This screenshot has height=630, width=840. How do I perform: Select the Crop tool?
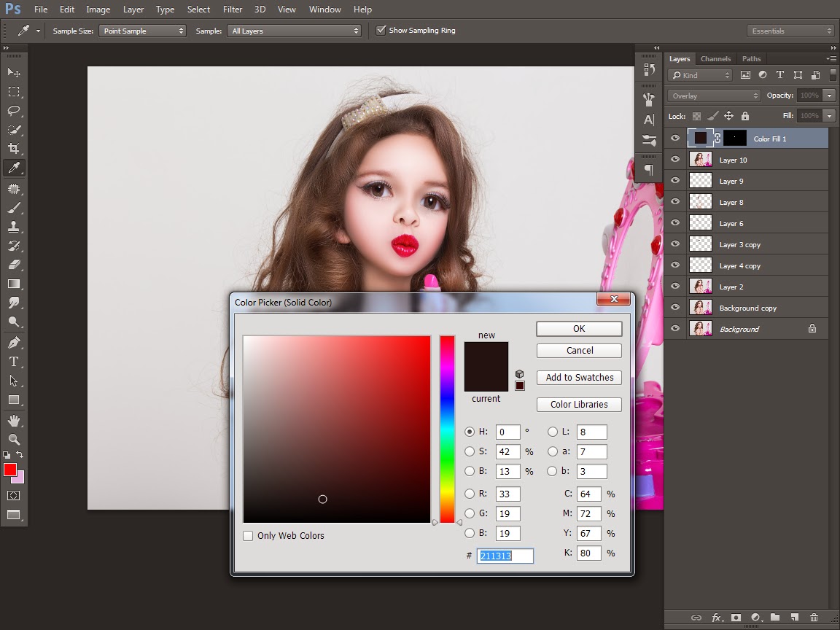pos(14,149)
